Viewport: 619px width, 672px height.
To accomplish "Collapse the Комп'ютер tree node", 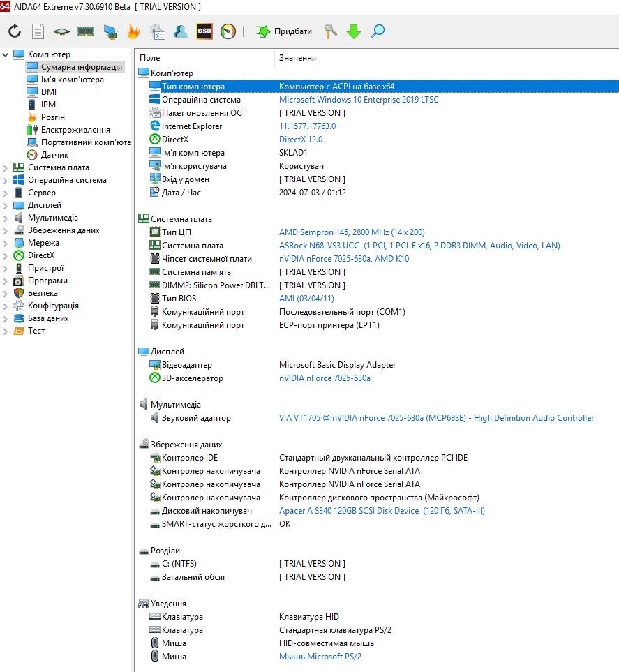I will (x=5, y=54).
